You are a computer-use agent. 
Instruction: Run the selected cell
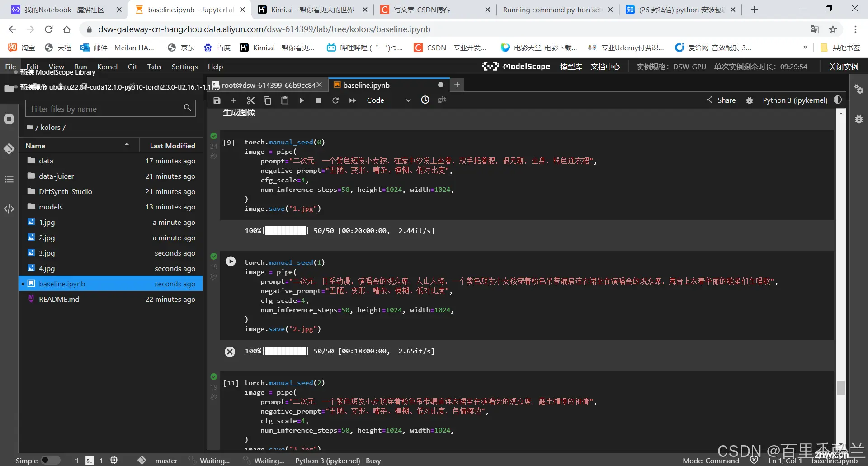coord(302,100)
